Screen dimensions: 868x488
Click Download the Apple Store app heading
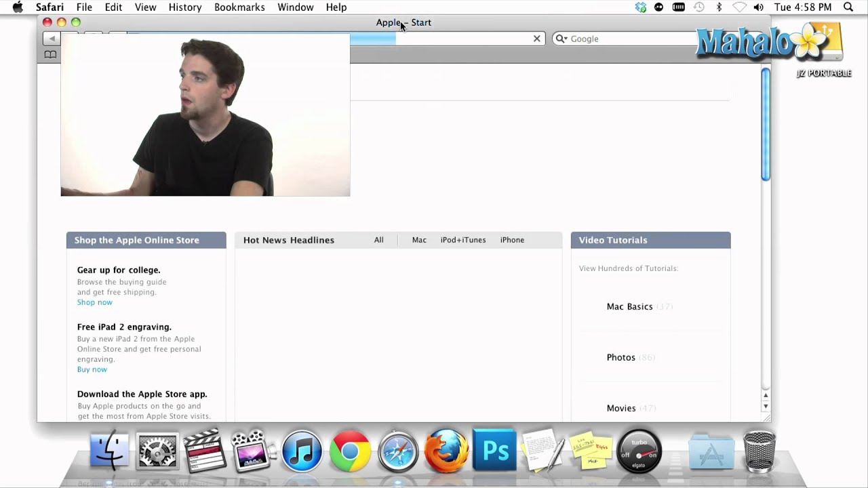pos(142,394)
